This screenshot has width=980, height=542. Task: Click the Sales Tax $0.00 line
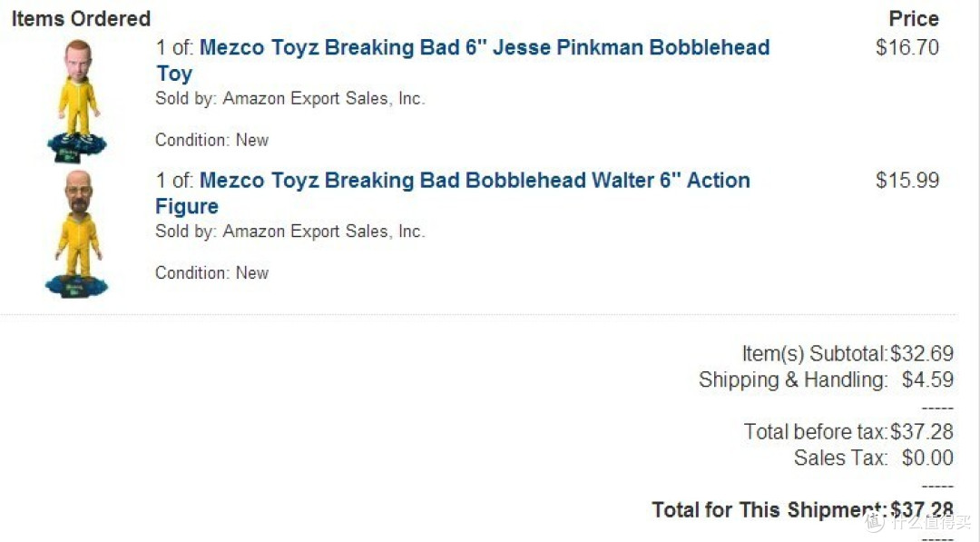coord(874,458)
